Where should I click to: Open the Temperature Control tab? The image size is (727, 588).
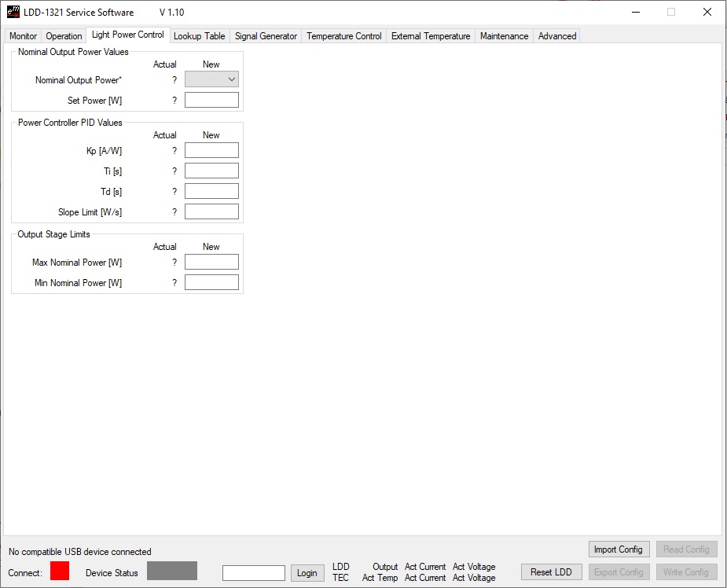tap(344, 36)
